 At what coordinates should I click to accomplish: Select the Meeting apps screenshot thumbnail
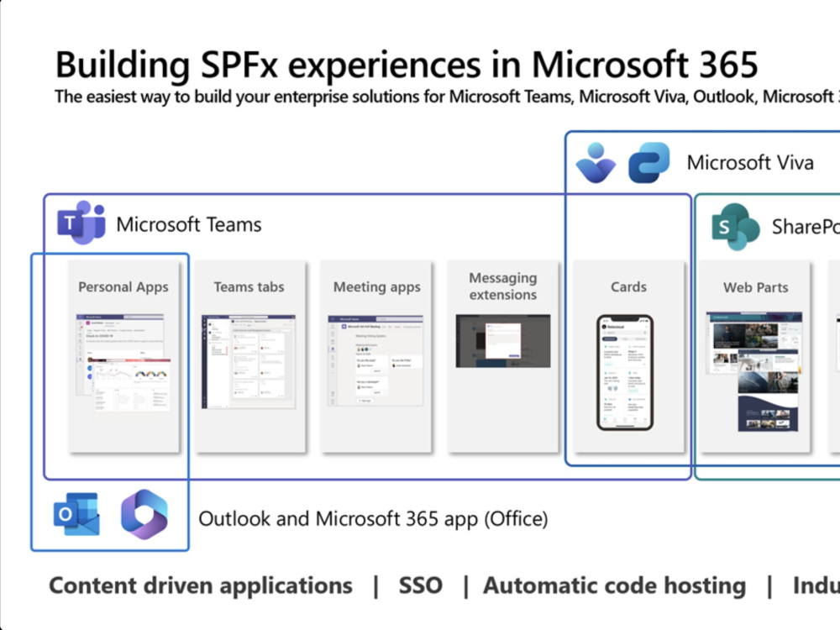375,360
